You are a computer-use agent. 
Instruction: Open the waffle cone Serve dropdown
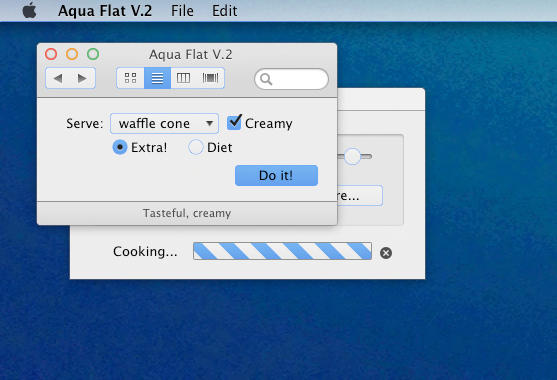pyautogui.click(x=164, y=124)
